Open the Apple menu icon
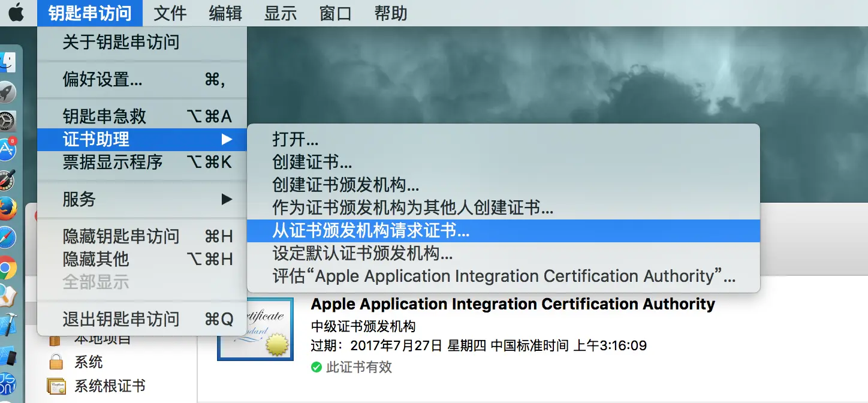This screenshot has width=868, height=403. point(16,13)
